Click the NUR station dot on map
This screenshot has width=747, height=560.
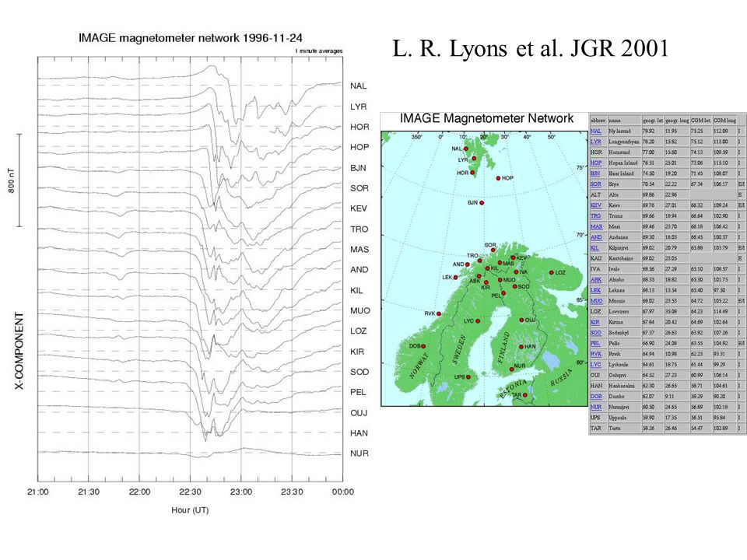click(x=511, y=369)
